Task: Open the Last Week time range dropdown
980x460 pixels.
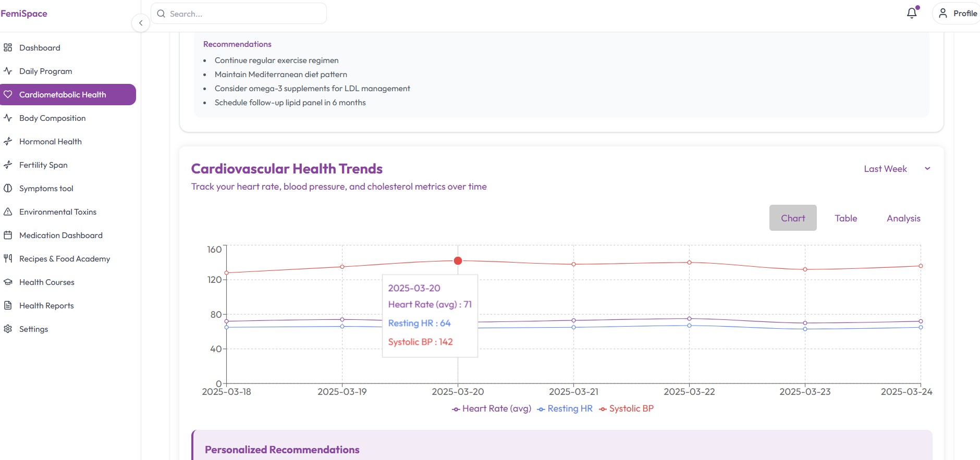Action: pos(897,169)
